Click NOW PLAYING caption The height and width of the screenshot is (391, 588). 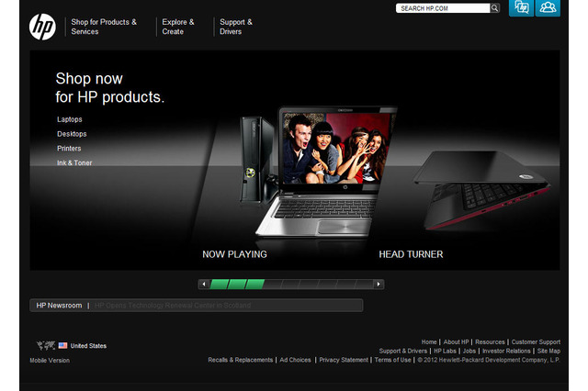click(235, 254)
